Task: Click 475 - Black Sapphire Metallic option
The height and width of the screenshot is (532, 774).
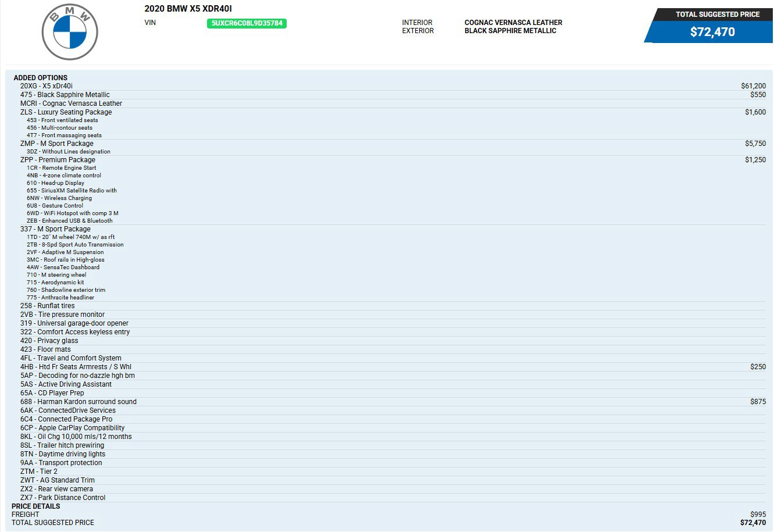Action: [x=65, y=95]
